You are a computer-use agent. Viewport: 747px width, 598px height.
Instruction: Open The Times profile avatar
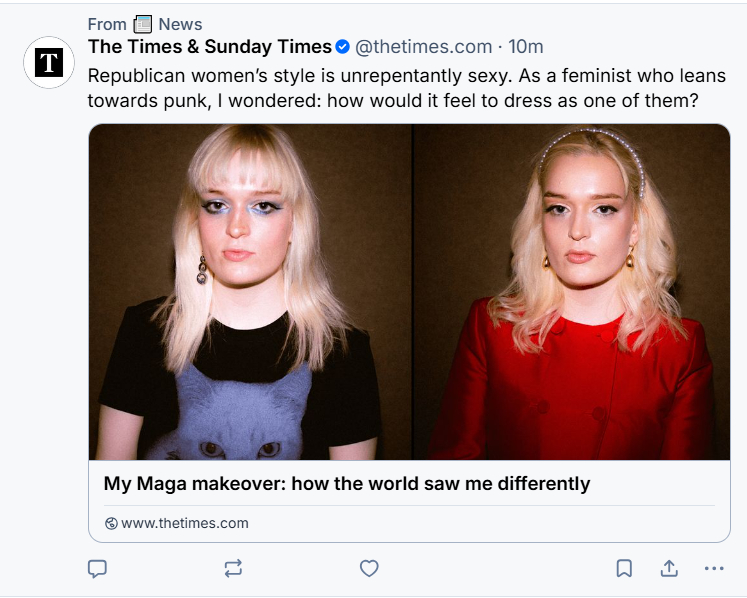(x=49, y=63)
